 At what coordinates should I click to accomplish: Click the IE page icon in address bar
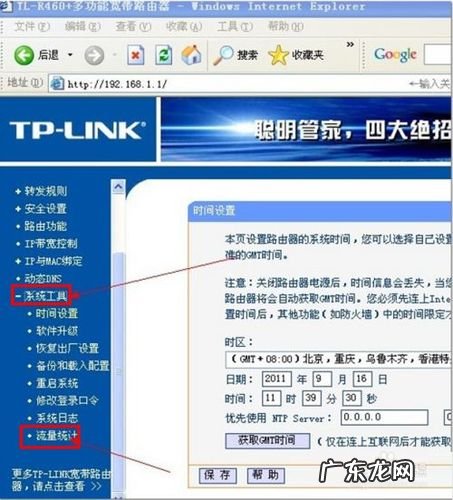[57, 83]
